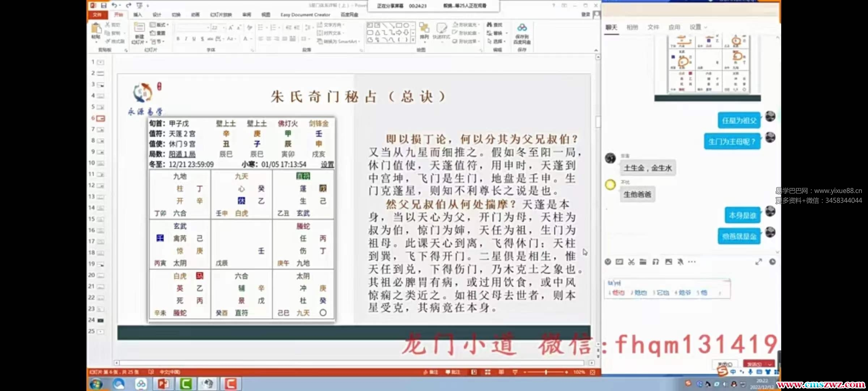Open slide sorter view from status bar
Screen dimensions: 868x391
click(488, 372)
